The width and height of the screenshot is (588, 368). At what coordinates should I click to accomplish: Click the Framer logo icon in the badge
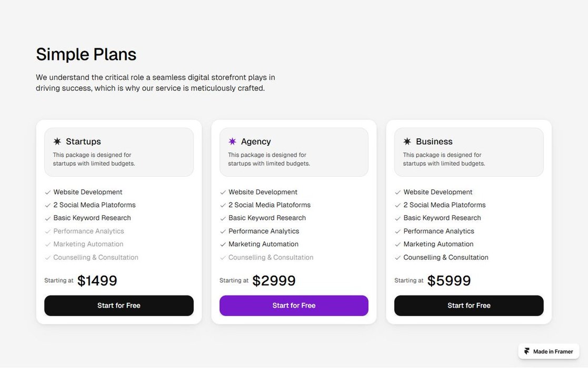(527, 351)
